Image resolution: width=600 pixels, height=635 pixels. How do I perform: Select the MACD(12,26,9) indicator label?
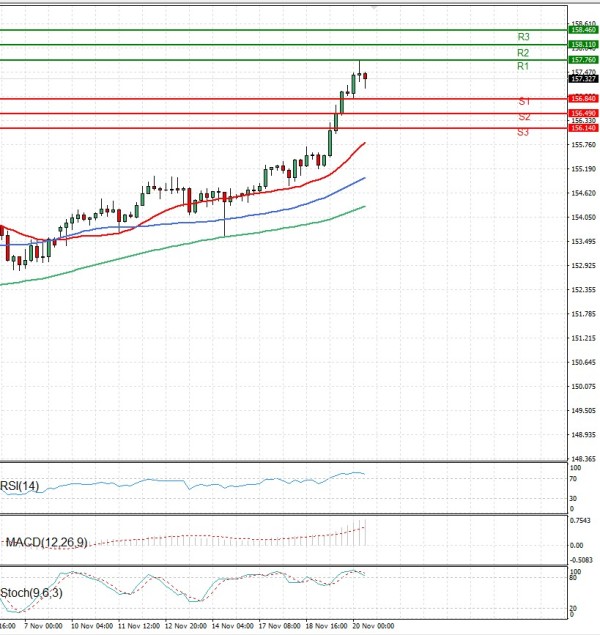pyautogui.click(x=46, y=542)
